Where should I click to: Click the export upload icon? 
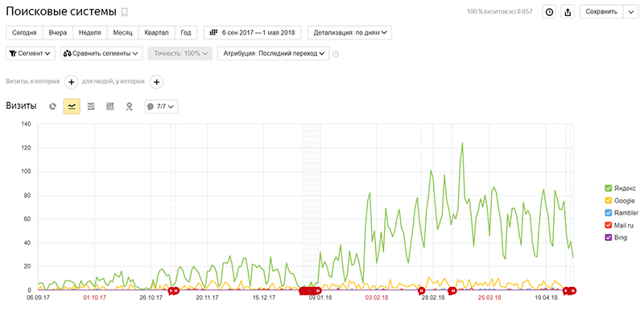click(568, 11)
